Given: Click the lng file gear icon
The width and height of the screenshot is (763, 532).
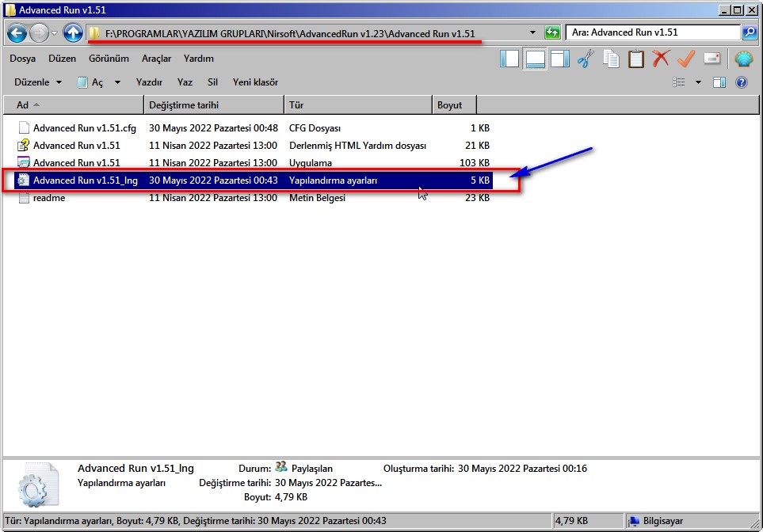Looking at the screenshot, I should point(23,180).
